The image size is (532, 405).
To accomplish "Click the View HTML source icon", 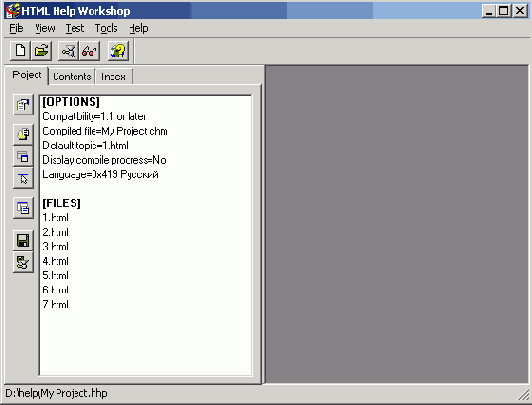I will [x=23, y=208].
